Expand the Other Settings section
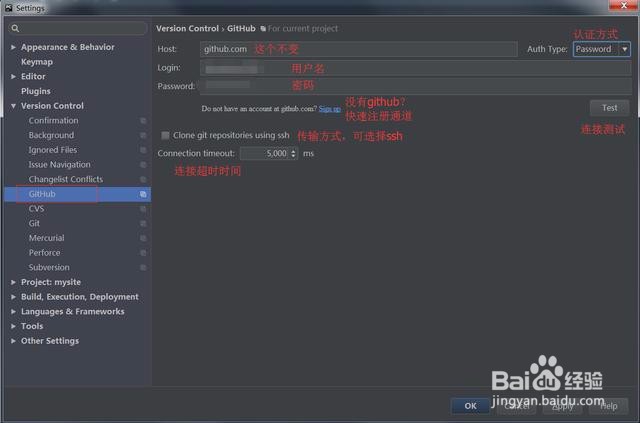This screenshot has height=423, width=640. [13, 341]
